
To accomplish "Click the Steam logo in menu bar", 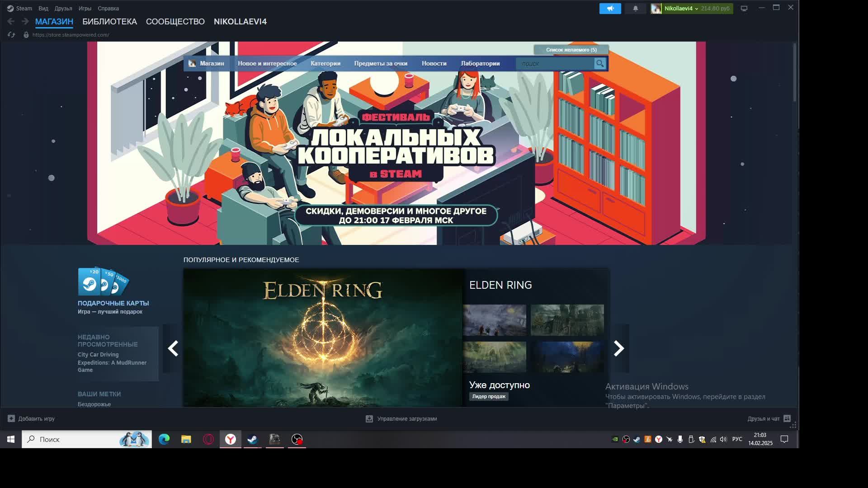I will [x=10, y=9].
